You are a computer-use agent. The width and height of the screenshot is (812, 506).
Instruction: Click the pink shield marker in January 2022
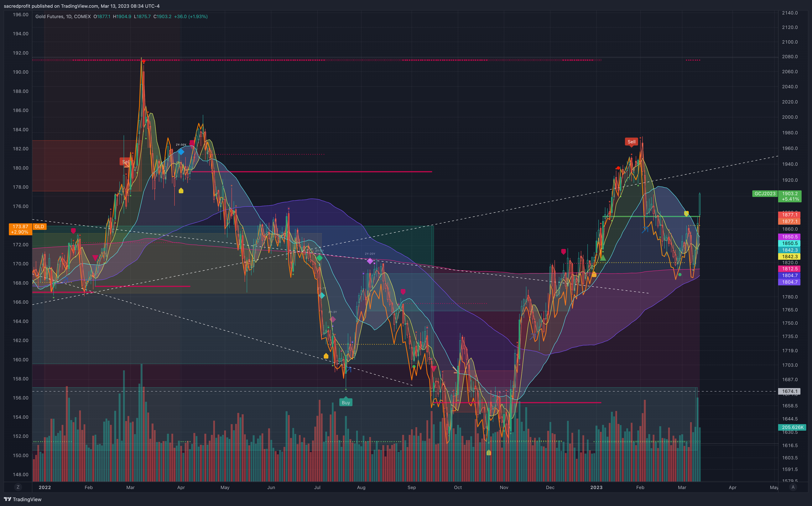pyautogui.click(x=73, y=231)
